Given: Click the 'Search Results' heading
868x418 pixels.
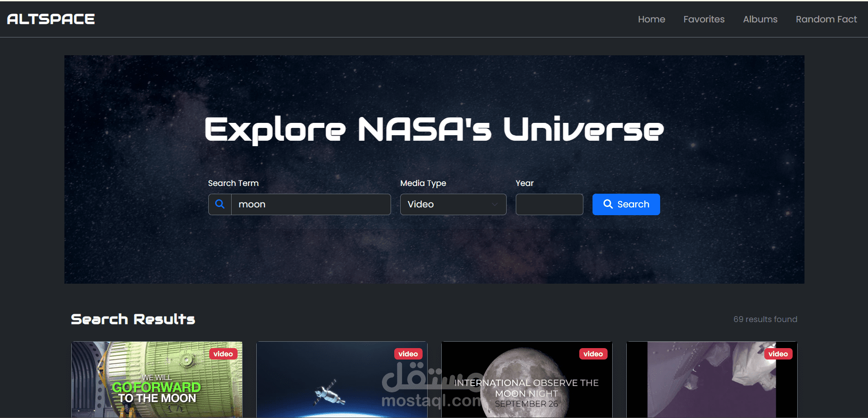Looking at the screenshot, I should [133, 319].
